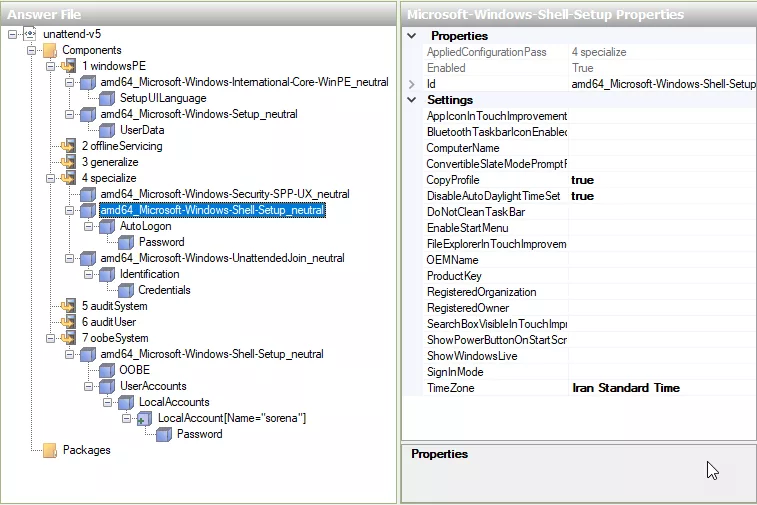757x505 pixels.
Task: Click the DisableAutoDaylightTimeSet true value
Action: pos(582,196)
